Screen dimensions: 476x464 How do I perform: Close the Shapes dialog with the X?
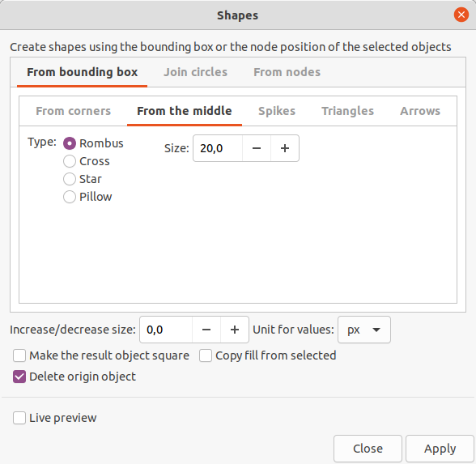click(x=461, y=15)
